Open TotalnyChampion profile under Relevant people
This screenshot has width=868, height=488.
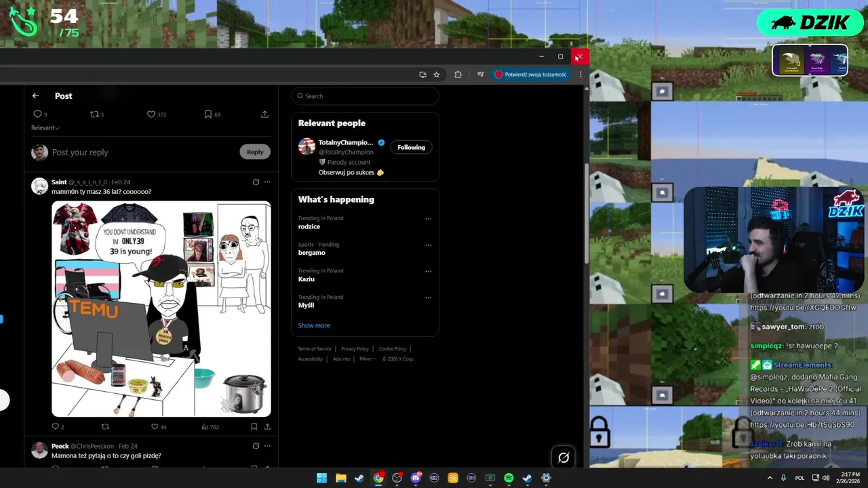pos(346,142)
